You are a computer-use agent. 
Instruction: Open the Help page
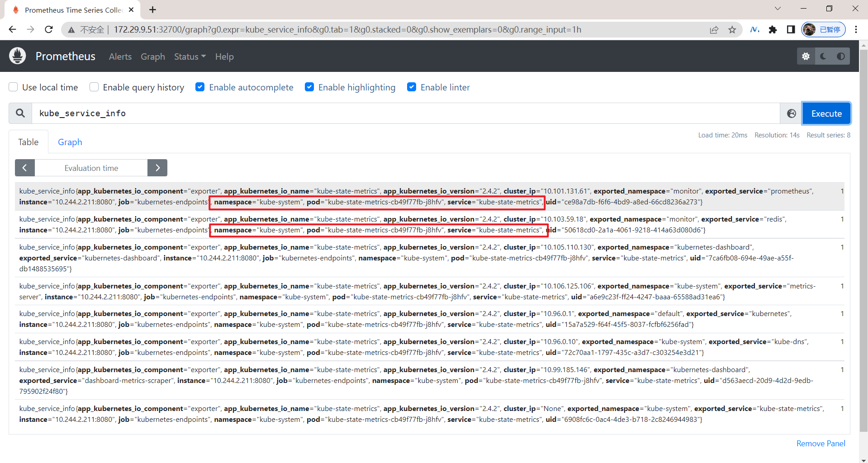(224, 57)
